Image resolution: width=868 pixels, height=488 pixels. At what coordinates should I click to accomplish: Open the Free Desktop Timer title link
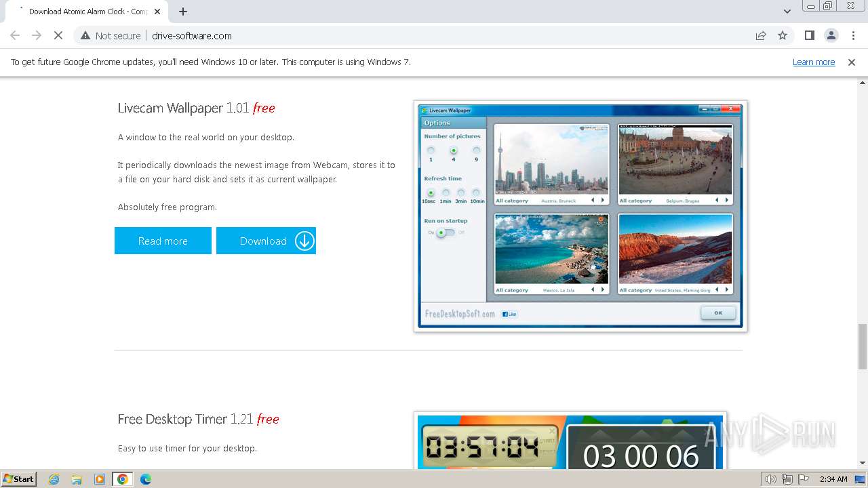pos(198,419)
